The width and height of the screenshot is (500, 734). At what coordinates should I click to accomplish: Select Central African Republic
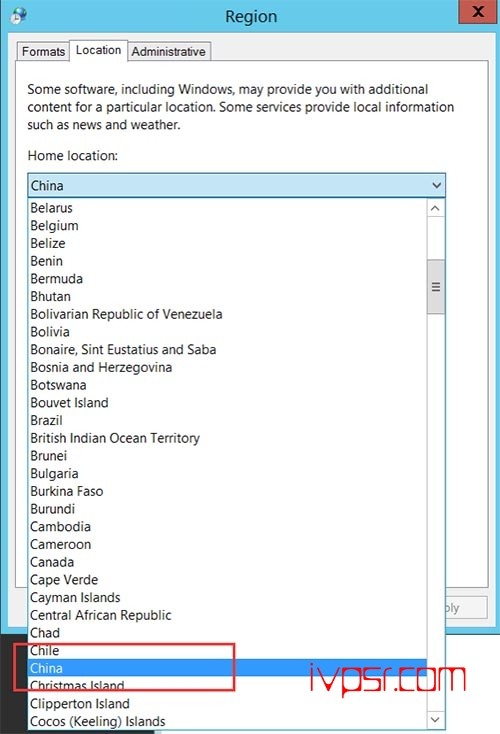[x=228, y=615]
